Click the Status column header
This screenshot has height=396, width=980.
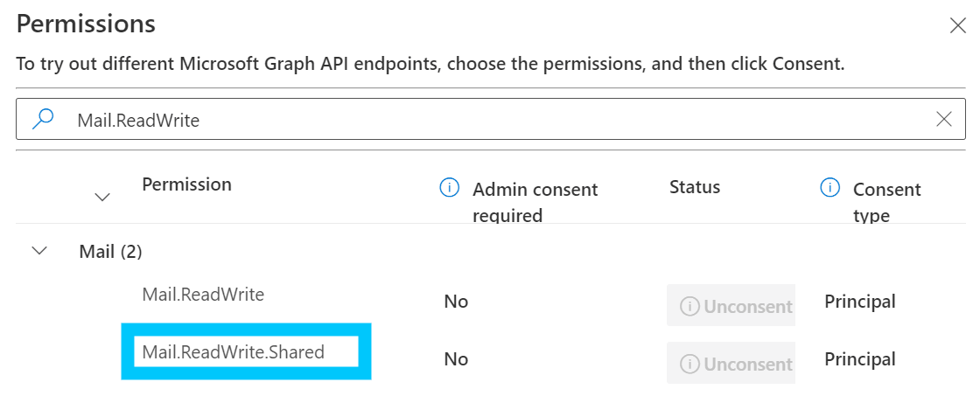coord(694,186)
